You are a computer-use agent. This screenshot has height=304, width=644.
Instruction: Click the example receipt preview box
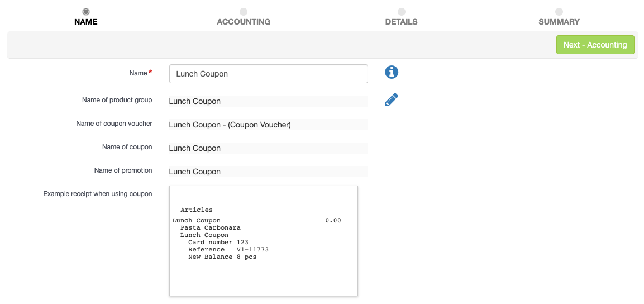pyautogui.click(x=264, y=241)
